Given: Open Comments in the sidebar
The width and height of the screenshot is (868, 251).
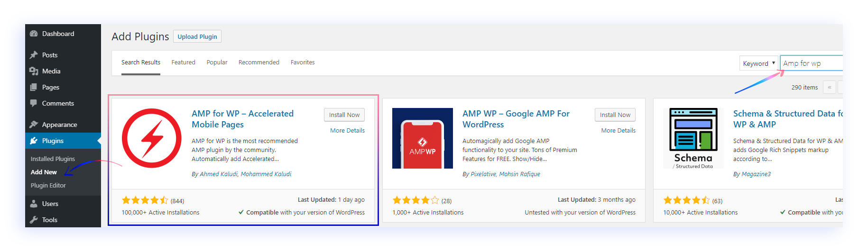Looking at the screenshot, I should tap(63, 103).
